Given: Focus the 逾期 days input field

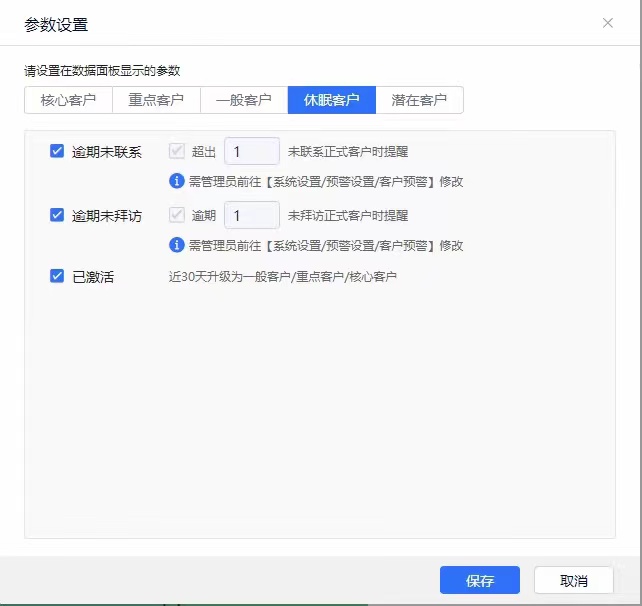Looking at the screenshot, I should click(251, 215).
